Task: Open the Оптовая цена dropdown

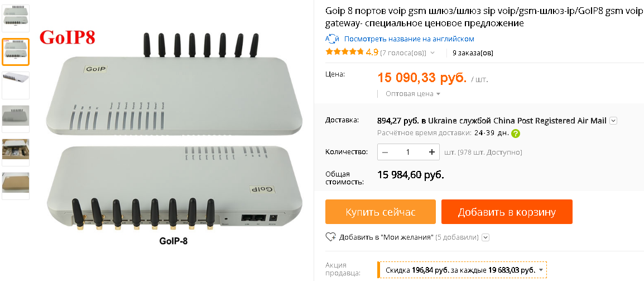Action: [412, 94]
